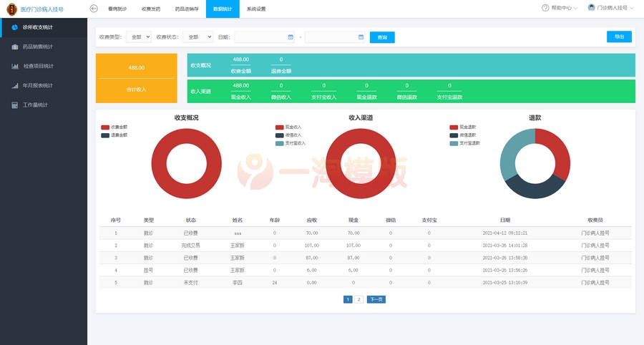Open 工作量统计 calculator sidebar icon

[x=15, y=105]
